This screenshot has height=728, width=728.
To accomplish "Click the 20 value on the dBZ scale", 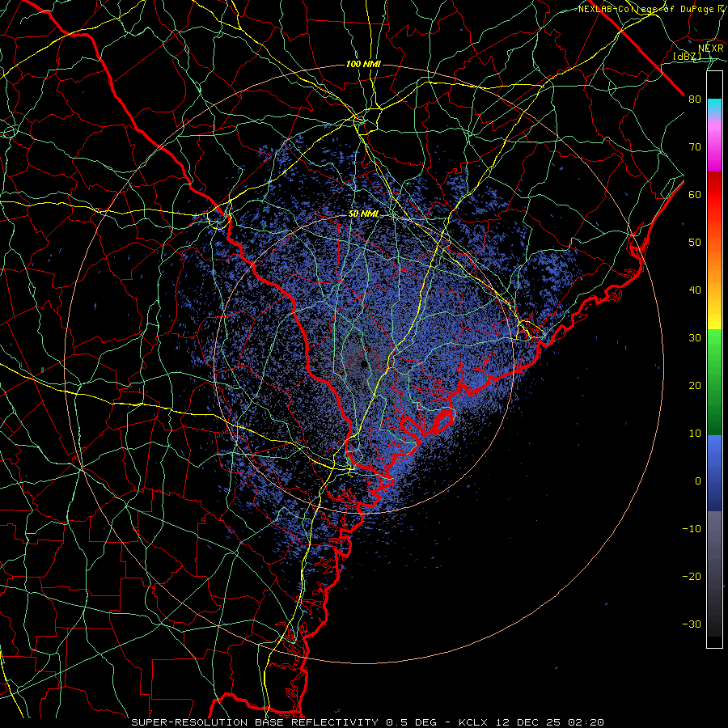I will click(x=695, y=386).
